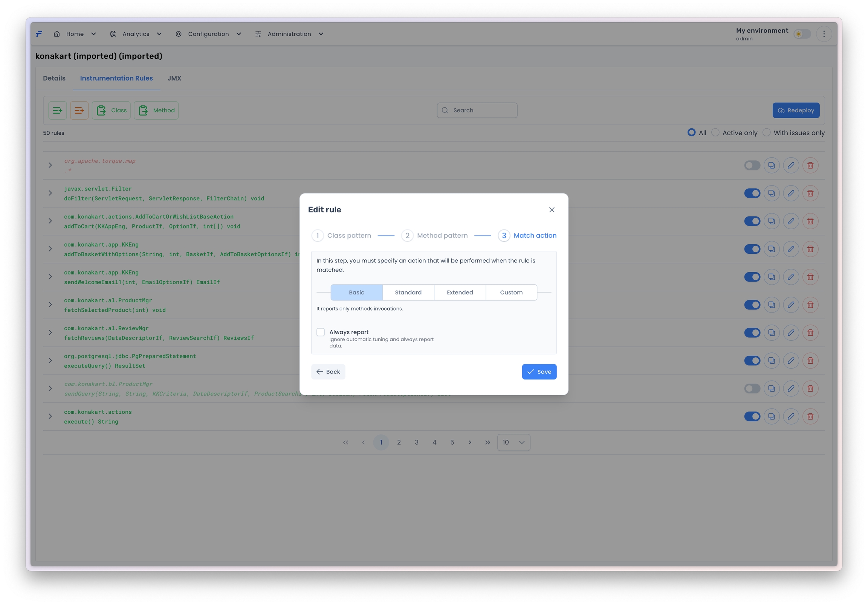868x605 pixels.
Task: Edit the org.apache.torque.map rule
Action: coord(790,165)
